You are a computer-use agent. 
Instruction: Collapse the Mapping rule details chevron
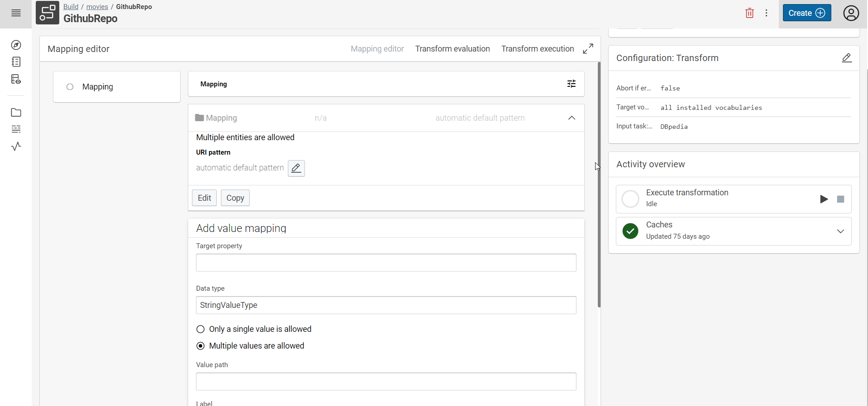point(572,118)
